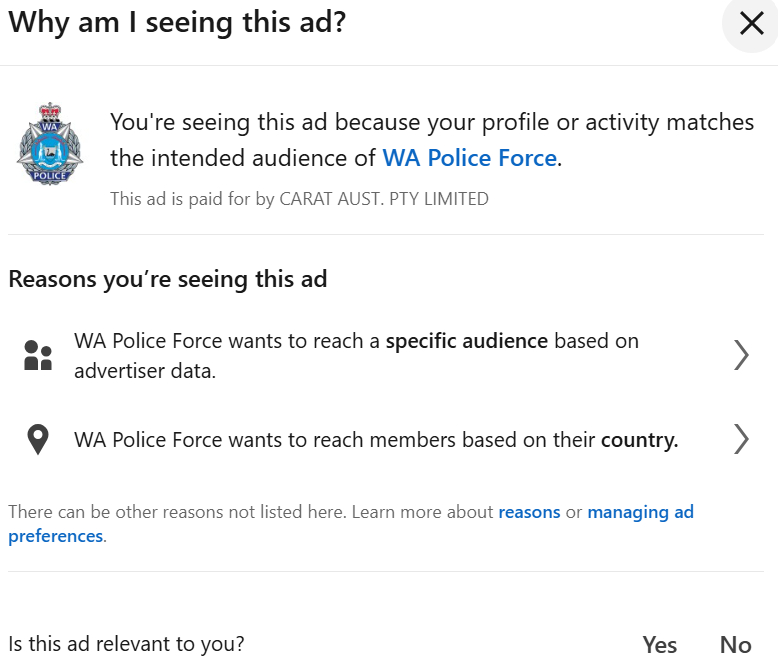Click the bold "specific audience" text
Image resolution: width=778 pixels, height=667 pixels.
466,341
